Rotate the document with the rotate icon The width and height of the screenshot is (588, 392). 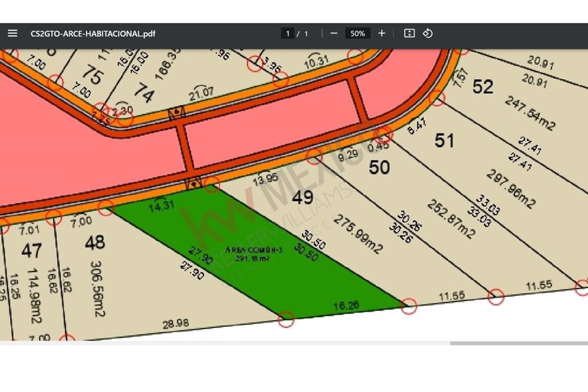427,33
